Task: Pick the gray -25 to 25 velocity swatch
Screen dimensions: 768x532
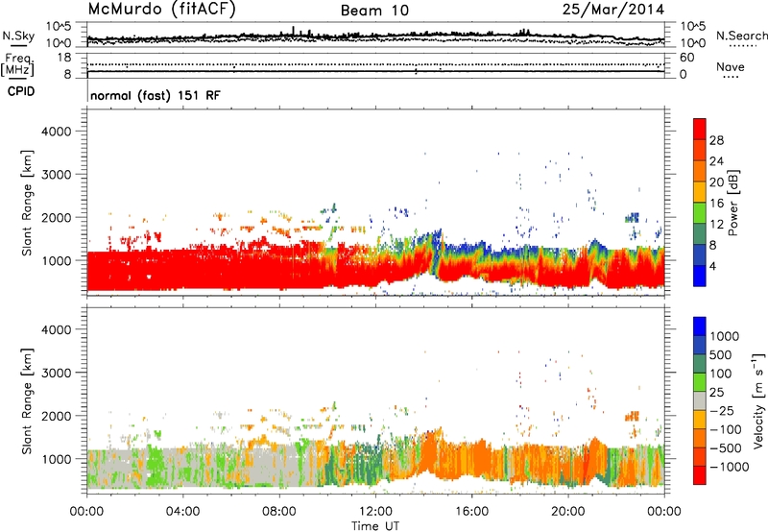Action: pos(700,401)
